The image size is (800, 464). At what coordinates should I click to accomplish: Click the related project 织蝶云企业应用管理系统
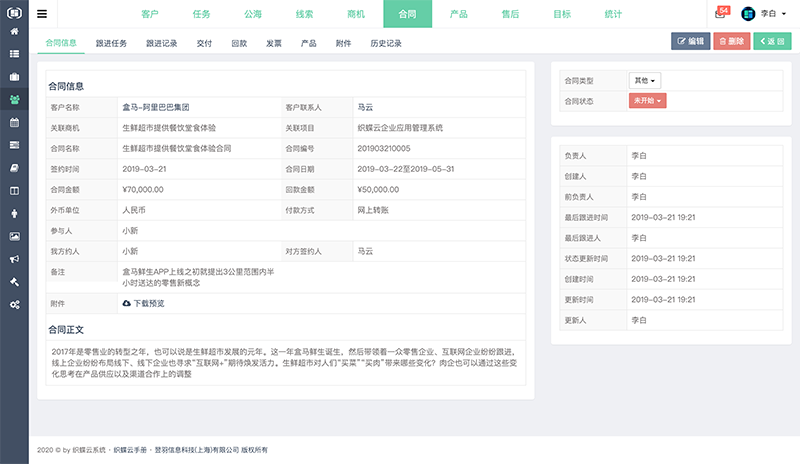[400, 128]
